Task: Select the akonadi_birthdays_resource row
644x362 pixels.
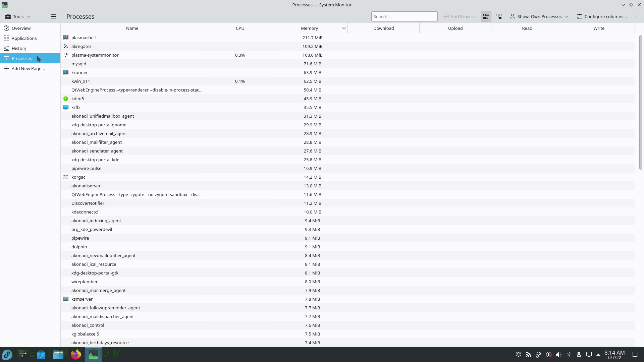Action: click(347, 343)
